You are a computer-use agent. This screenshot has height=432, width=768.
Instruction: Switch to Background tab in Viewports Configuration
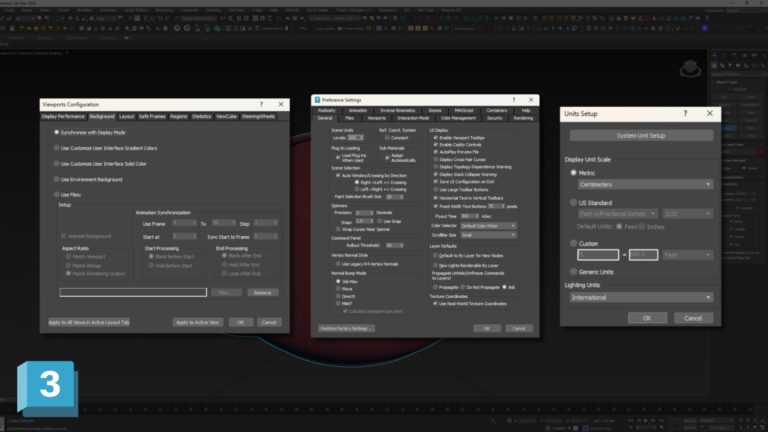point(102,117)
